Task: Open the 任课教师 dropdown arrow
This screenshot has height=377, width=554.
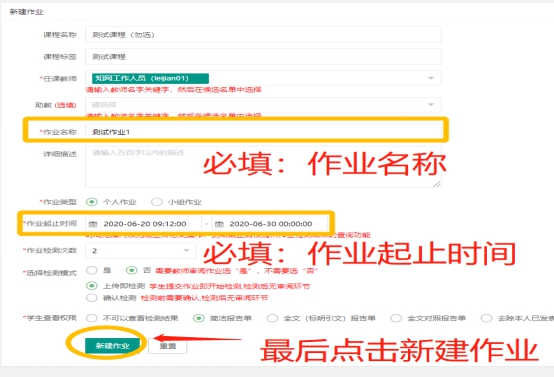Action: click(x=431, y=78)
